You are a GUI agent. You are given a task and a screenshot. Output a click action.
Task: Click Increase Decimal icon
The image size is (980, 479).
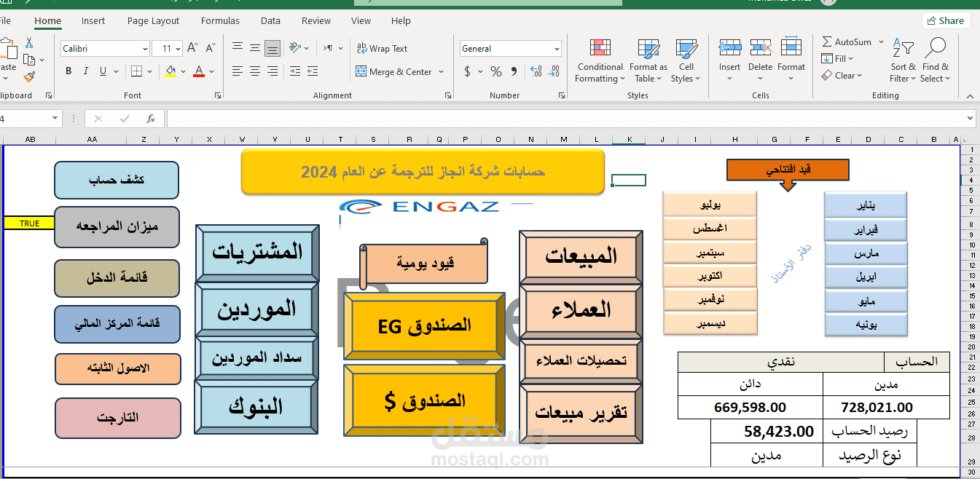pyautogui.click(x=536, y=71)
